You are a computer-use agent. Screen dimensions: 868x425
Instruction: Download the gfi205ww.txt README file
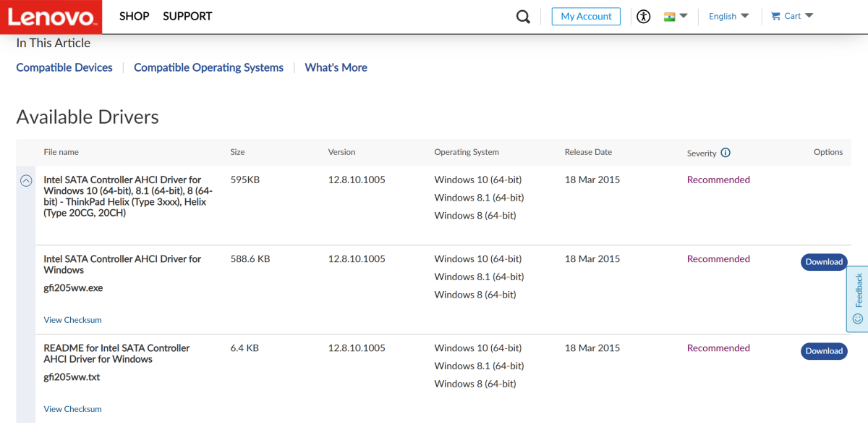pyautogui.click(x=824, y=351)
